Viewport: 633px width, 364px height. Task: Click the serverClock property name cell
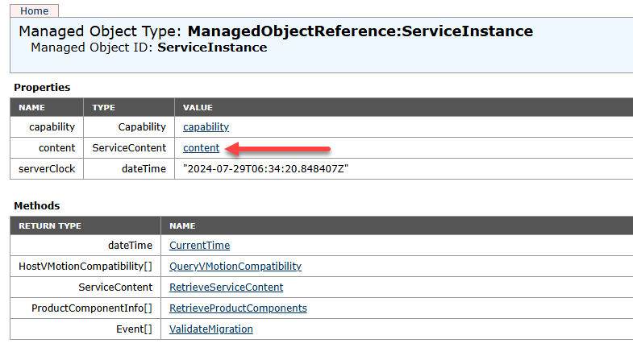[x=47, y=169]
